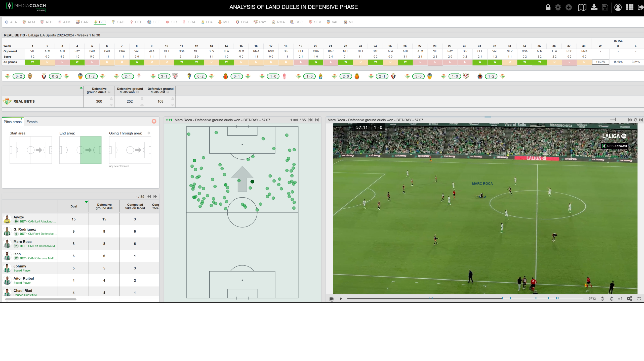Click the video panel next clip icon
This screenshot has height=361, width=644.
[x=641, y=120]
